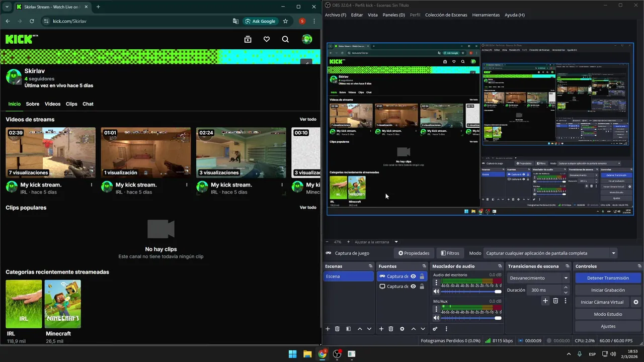The image size is (644, 362).
Task: Zoom out OBS preview with minus
Action: click(x=327, y=242)
